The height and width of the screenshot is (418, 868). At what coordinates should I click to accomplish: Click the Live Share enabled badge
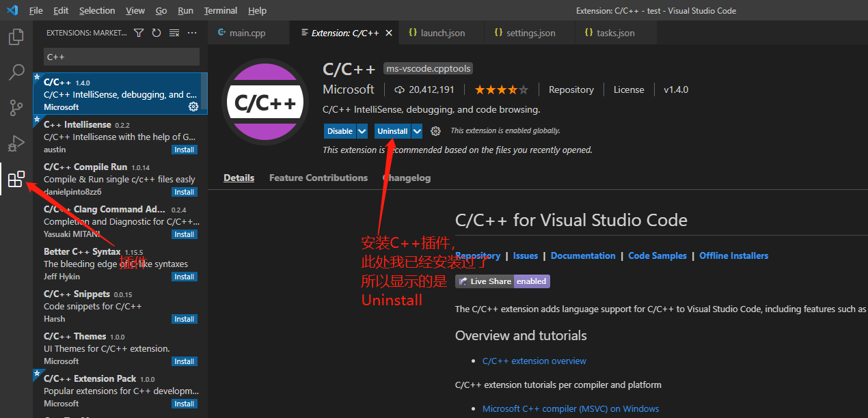click(x=503, y=281)
